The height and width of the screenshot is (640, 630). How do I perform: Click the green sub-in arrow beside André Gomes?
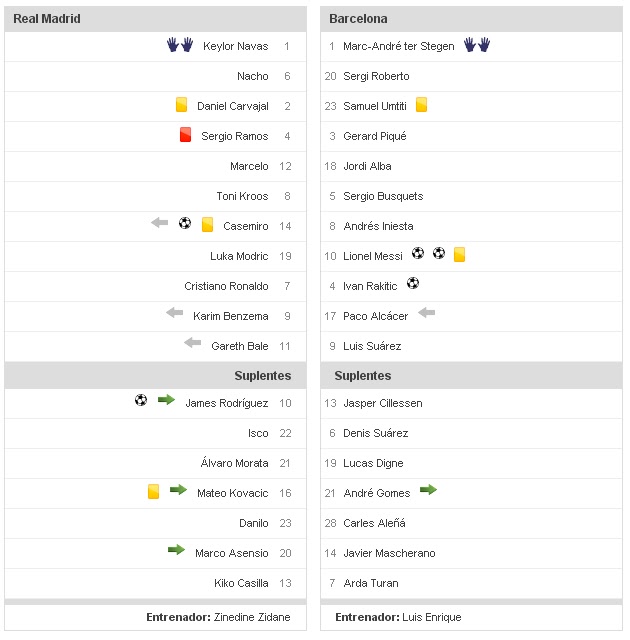click(x=428, y=490)
